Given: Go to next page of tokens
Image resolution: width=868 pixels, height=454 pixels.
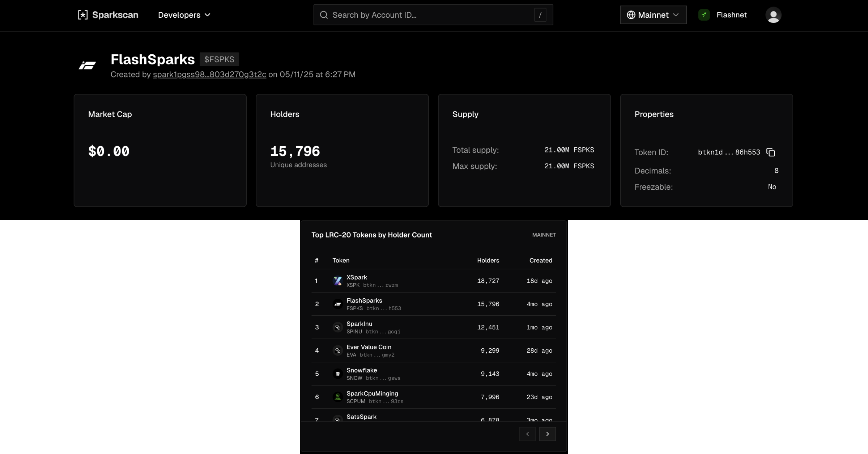Looking at the screenshot, I should 547,434.
